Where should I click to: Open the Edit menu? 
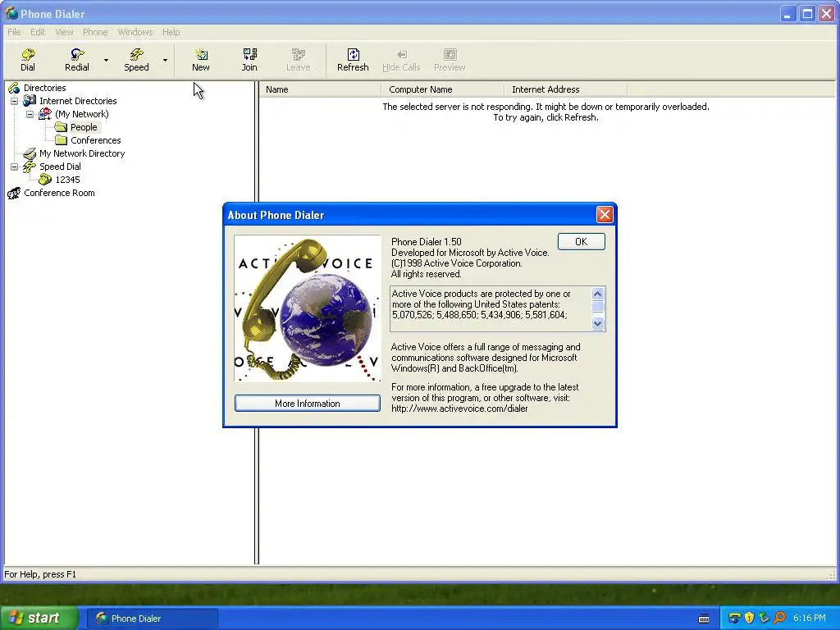[x=38, y=32]
